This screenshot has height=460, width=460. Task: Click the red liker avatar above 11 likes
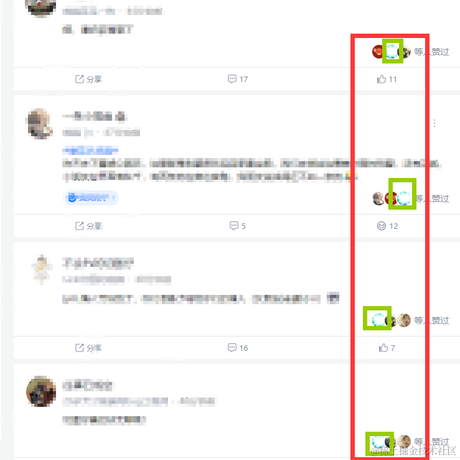pyautogui.click(x=378, y=52)
